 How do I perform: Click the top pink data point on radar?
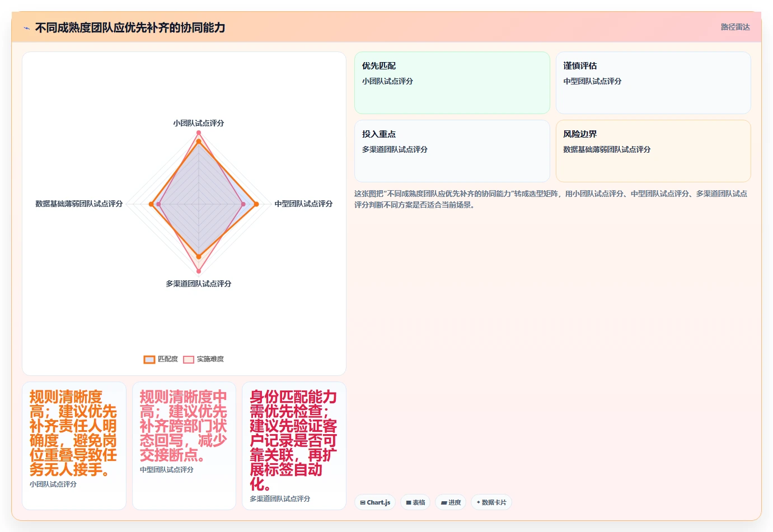(199, 133)
